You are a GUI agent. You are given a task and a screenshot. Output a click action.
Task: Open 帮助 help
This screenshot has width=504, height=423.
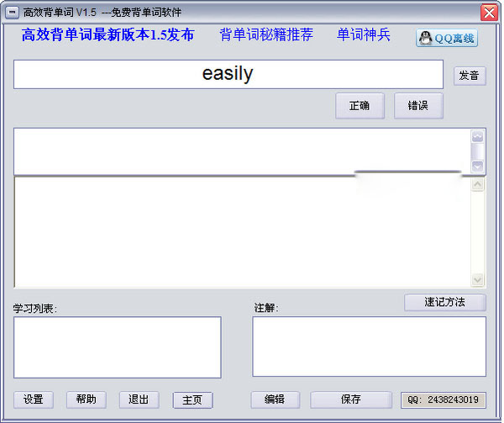pos(87,399)
